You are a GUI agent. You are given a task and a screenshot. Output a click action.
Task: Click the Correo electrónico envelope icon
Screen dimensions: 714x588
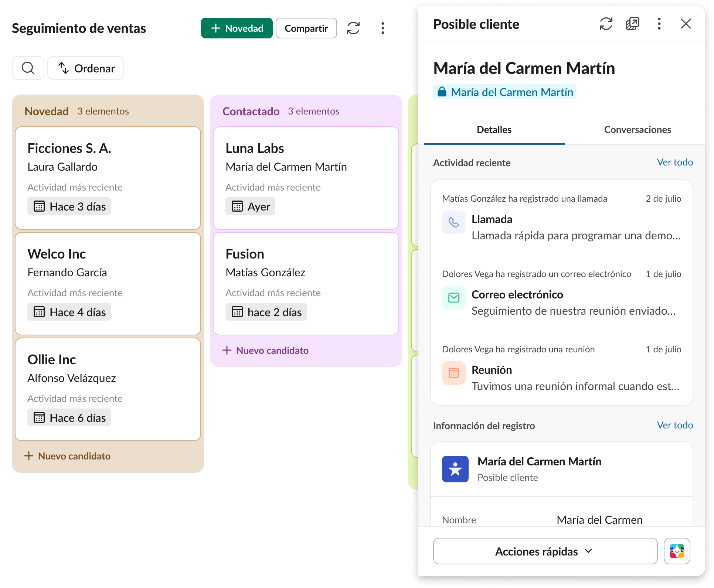[x=454, y=298]
